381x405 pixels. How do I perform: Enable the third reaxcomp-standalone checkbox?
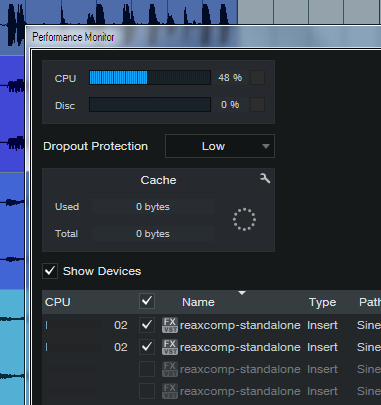click(x=147, y=369)
